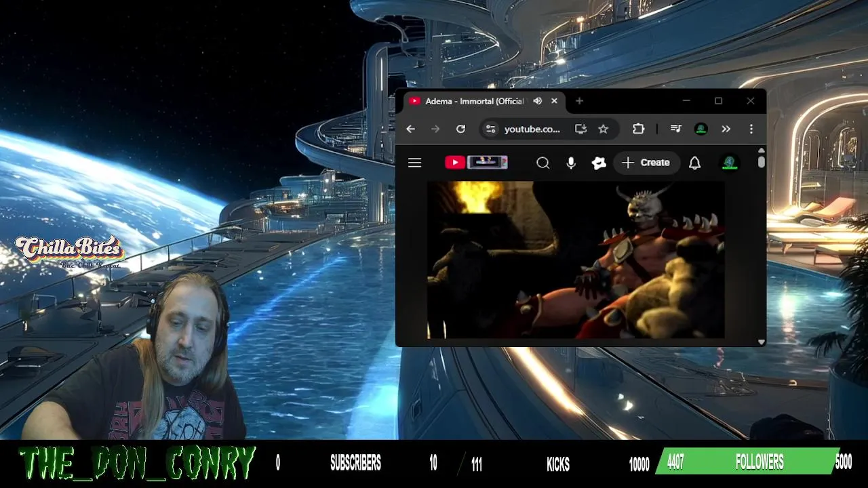Mute the tab via its speaker icon
868x488 pixels.
tap(537, 101)
